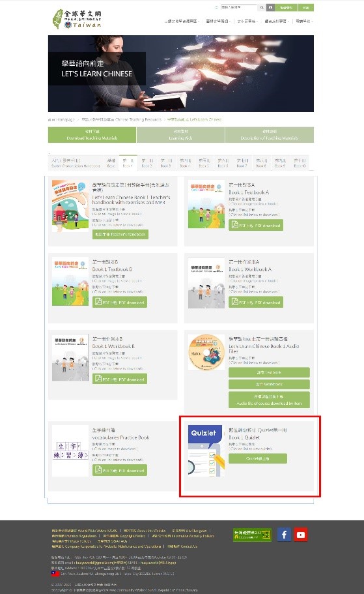Download the Teacher's handbook
Screen dimensions: 364x594
[120, 234]
